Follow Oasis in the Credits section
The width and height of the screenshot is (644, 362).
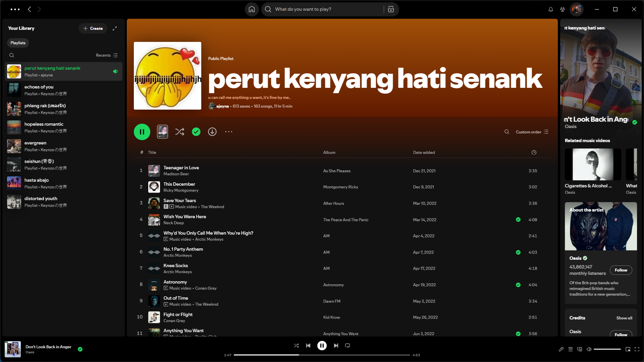pyautogui.click(x=621, y=334)
